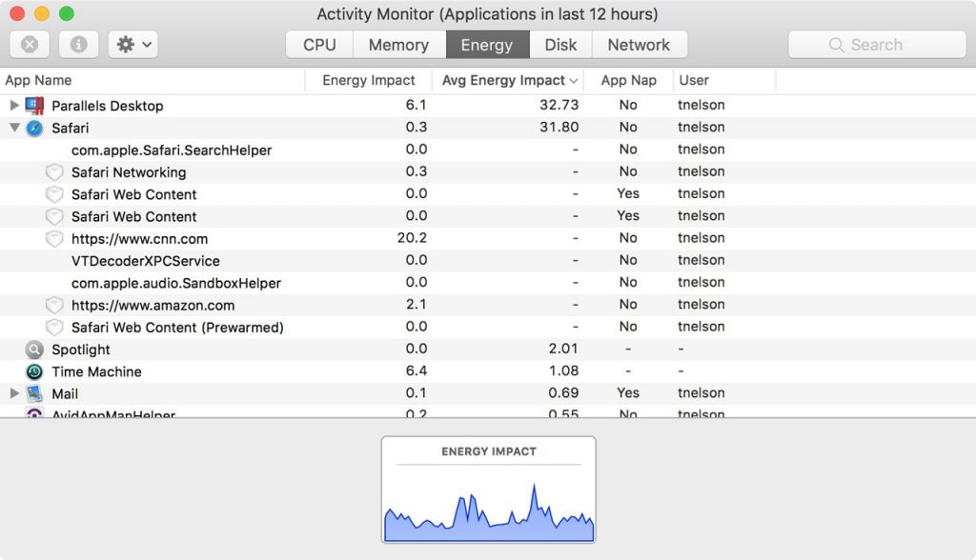The image size is (976, 560).
Task: Select the Energy tab
Action: tap(487, 45)
